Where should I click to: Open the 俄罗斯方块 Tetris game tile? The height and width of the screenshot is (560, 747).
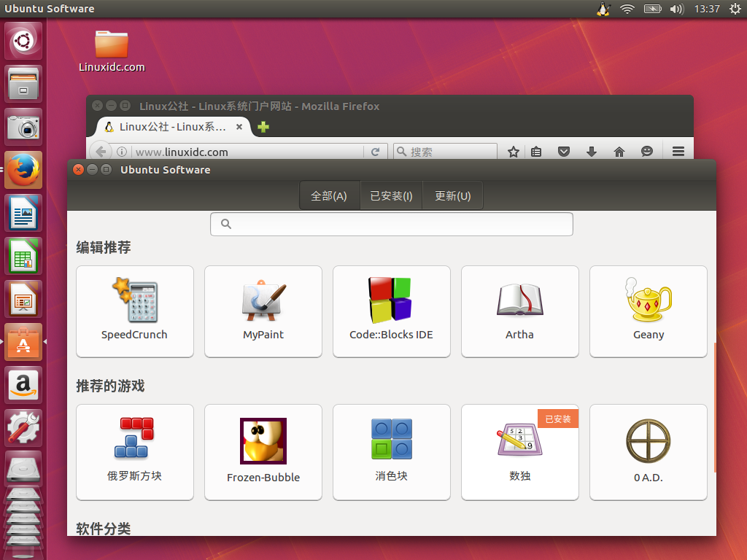pyautogui.click(x=135, y=452)
